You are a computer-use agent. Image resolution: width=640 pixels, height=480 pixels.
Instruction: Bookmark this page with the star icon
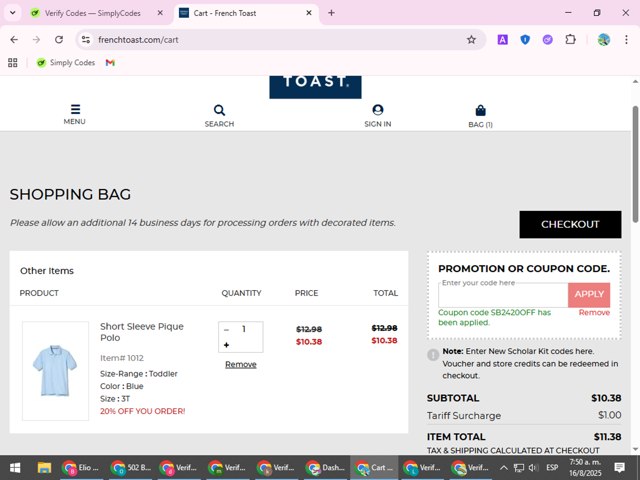[x=471, y=40]
